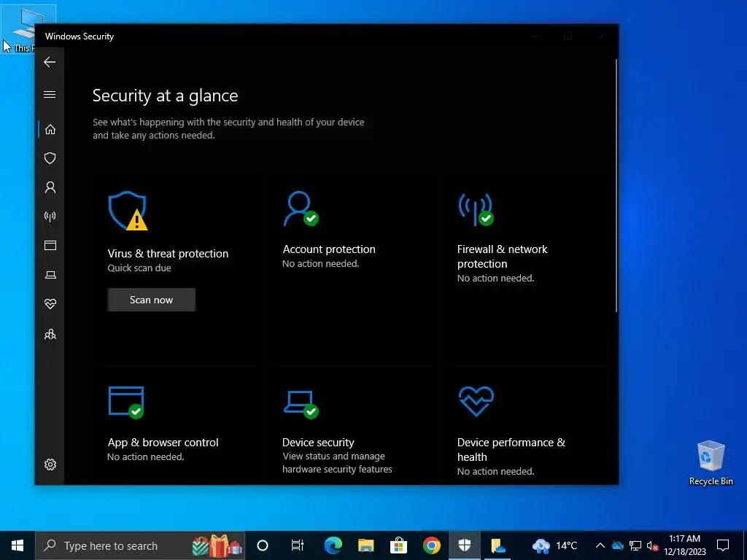Click the Account protection person tile icon

301,209
